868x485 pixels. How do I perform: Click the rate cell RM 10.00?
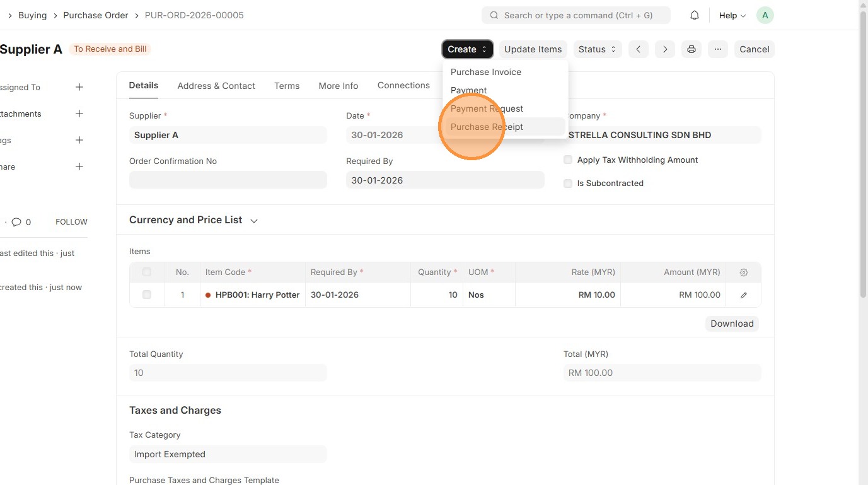568,295
